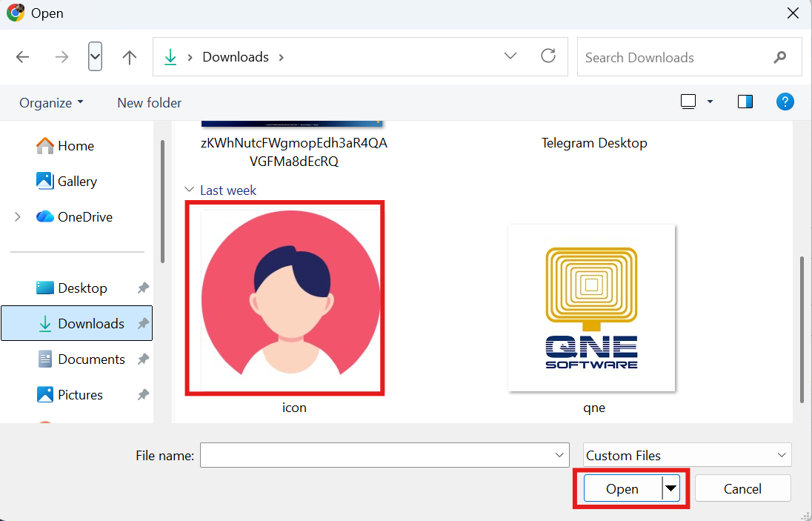This screenshot has height=521, width=812.
Task: Click the file list vertical scrollbar
Action: pos(802,329)
